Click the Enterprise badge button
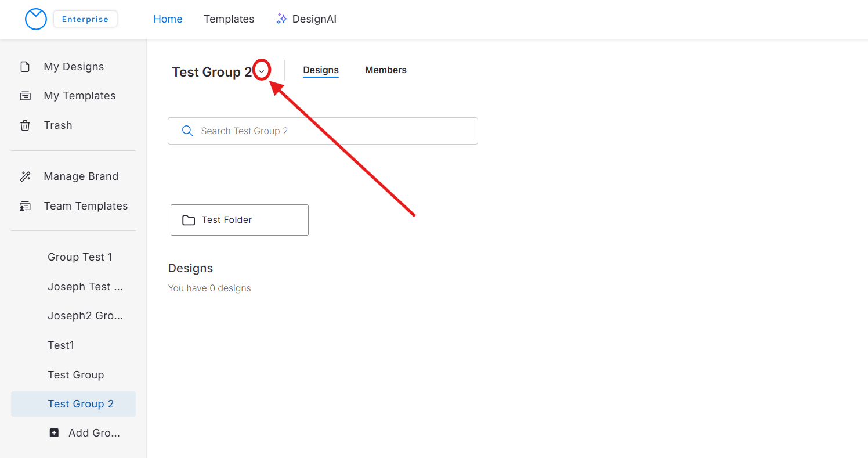 [85, 19]
